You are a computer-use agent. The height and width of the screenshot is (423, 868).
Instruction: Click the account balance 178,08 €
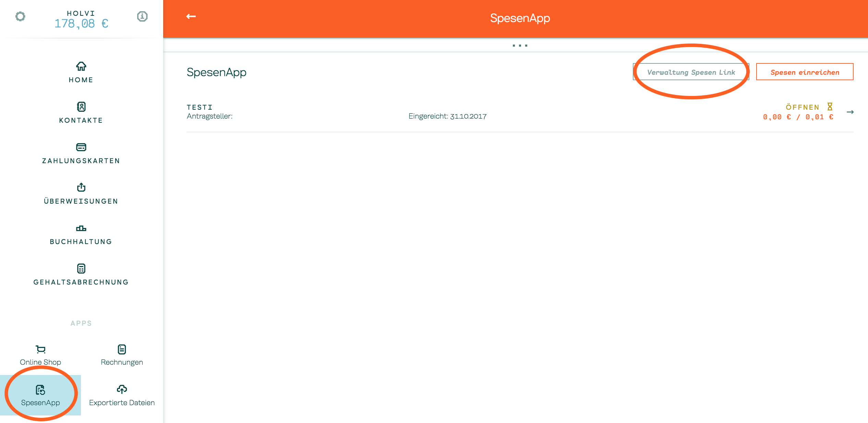click(81, 24)
